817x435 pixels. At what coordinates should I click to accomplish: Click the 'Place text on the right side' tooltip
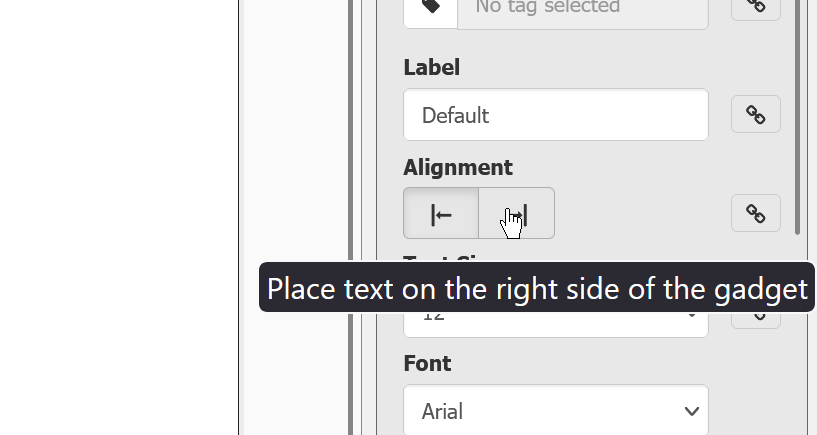pos(537,288)
